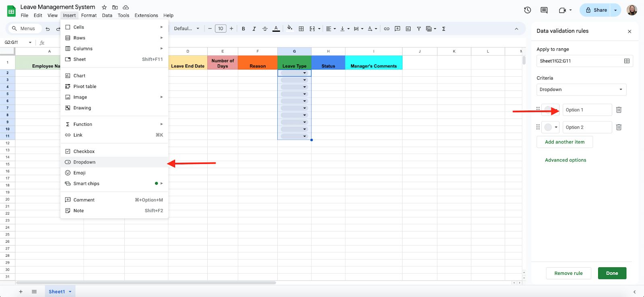Show the side panel arrow at bottom right
644x297 pixels.
(635, 292)
